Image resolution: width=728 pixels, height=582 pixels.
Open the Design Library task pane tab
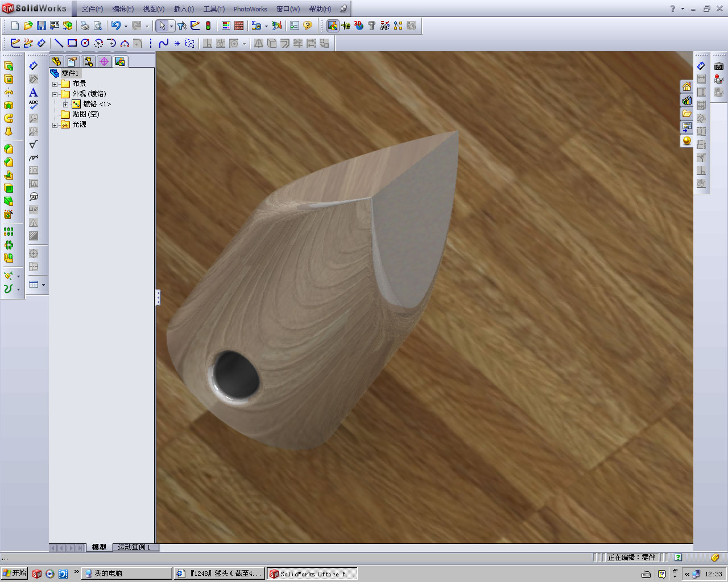pyautogui.click(x=687, y=101)
